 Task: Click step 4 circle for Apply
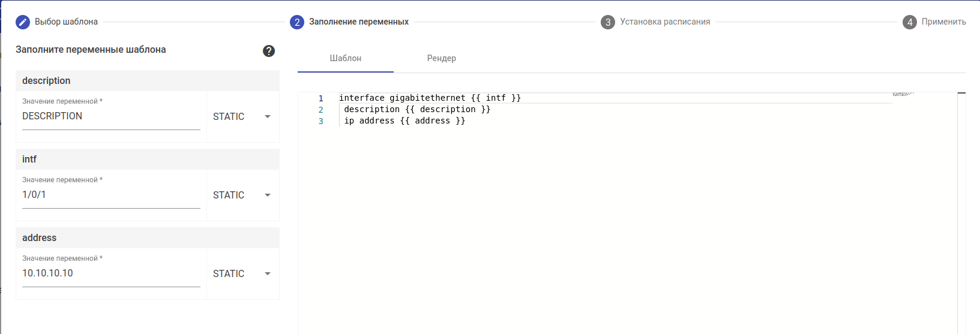click(x=909, y=22)
